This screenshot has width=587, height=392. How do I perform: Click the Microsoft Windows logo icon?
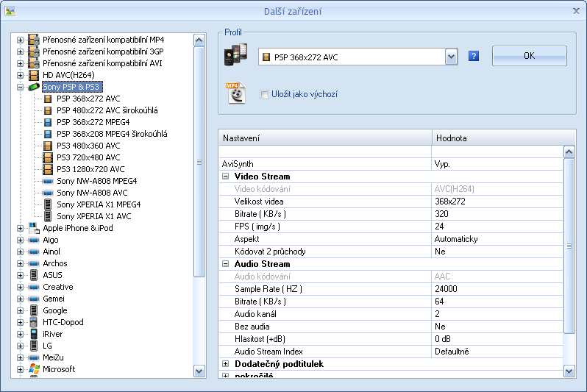click(34, 369)
